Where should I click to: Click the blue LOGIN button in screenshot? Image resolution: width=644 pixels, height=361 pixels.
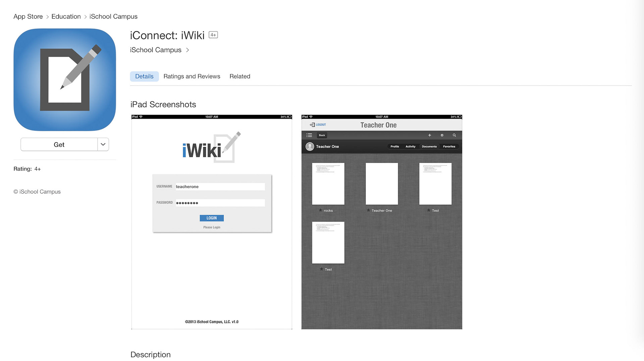pos(212,218)
